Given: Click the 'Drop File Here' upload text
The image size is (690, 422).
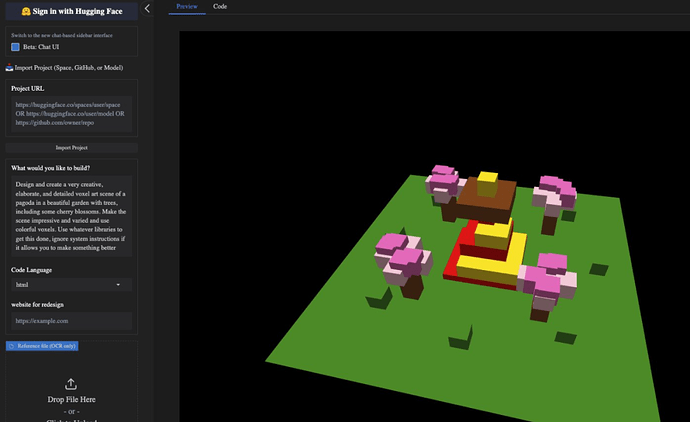Looking at the screenshot, I should click(70, 400).
